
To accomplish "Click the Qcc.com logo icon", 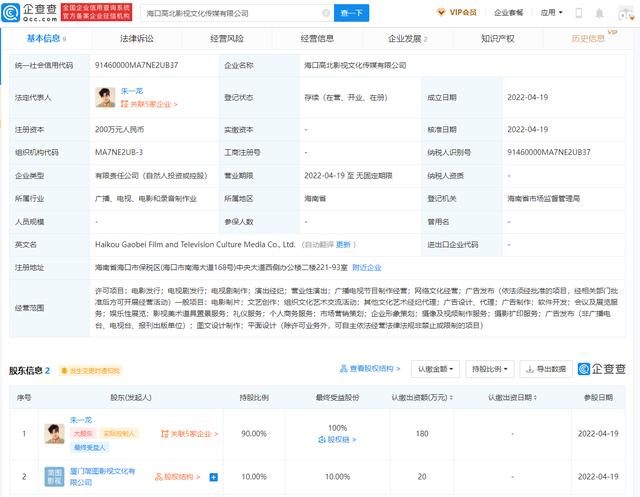I will click(10, 13).
